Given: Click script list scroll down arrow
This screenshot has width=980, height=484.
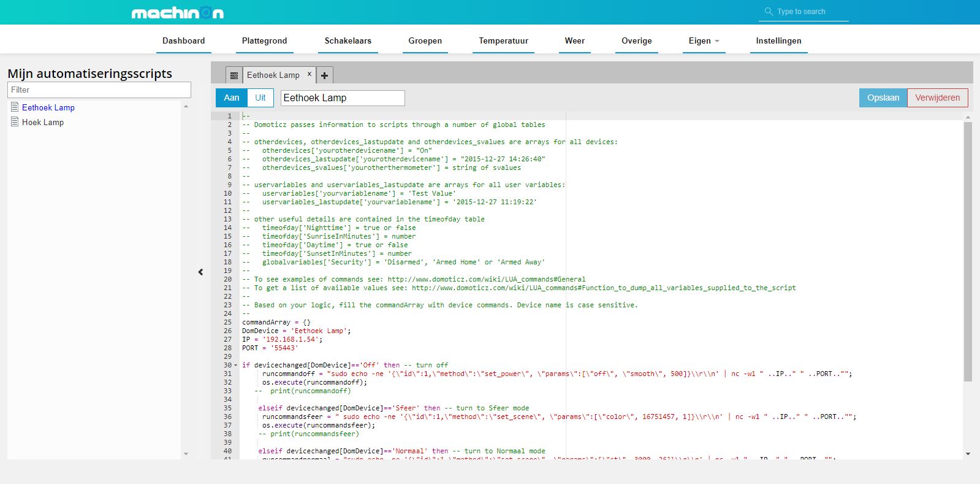Looking at the screenshot, I should [186, 454].
